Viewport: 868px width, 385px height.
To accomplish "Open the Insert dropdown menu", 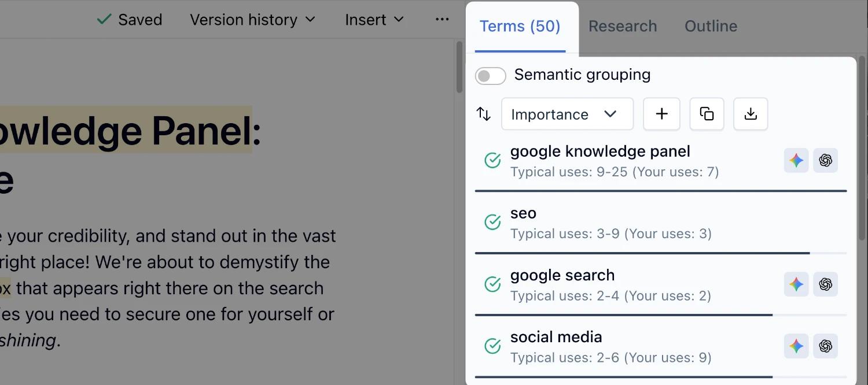I will point(374,20).
